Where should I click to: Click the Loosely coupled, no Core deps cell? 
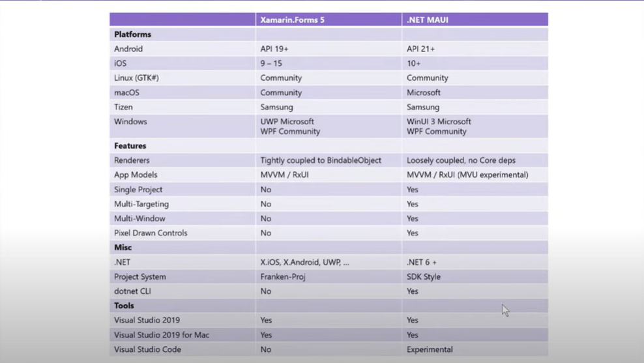[461, 160]
